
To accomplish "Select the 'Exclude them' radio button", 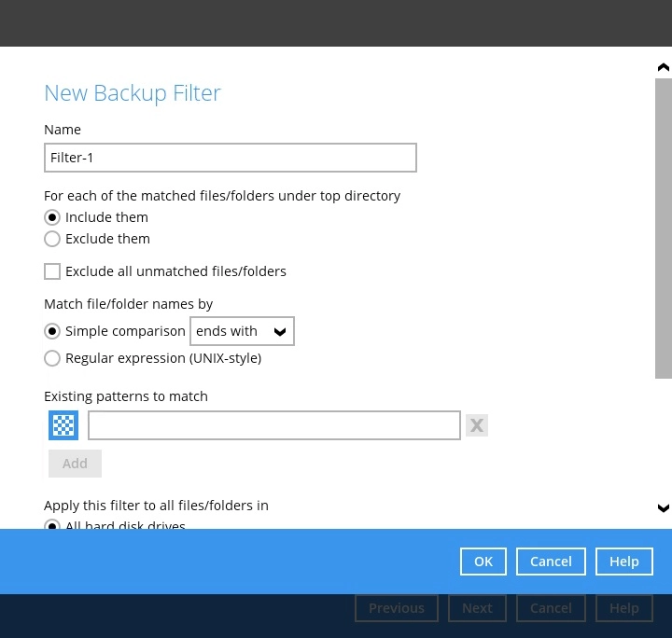I will point(52,239).
